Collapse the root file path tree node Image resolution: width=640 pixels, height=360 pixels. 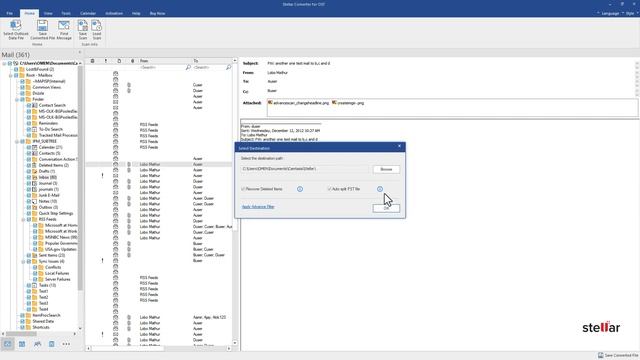pyautogui.click(x=4, y=63)
